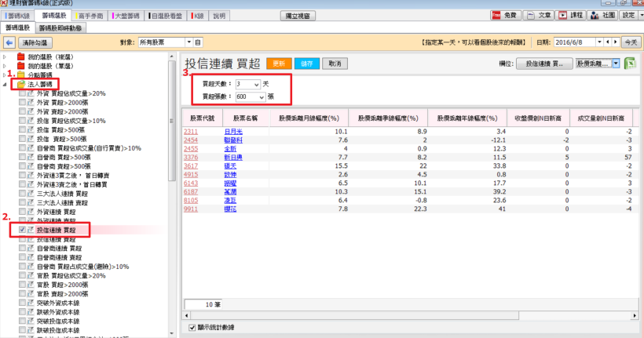Switch to the 自選股看盤 tab

pyautogui.click(x=166, y=16)
